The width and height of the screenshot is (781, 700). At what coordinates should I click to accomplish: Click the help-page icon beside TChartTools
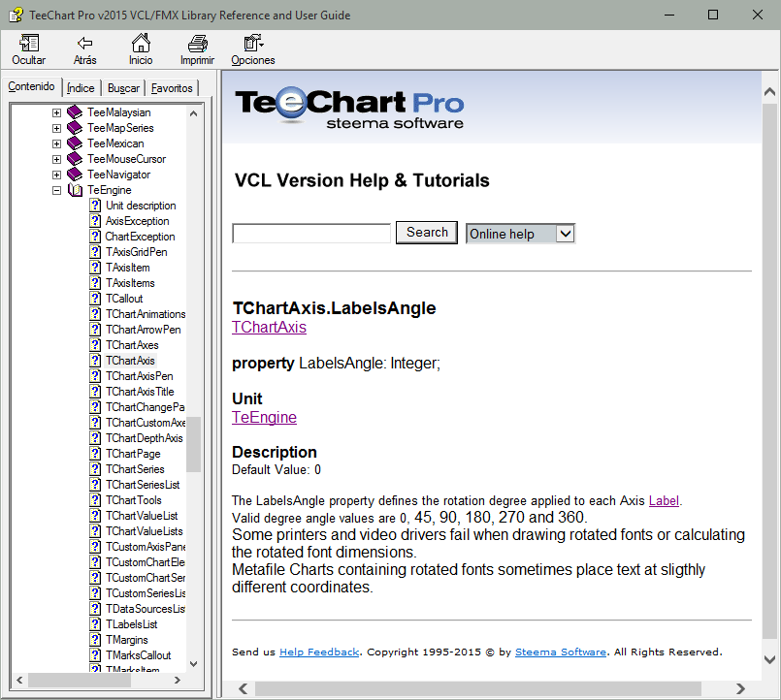pos(95,500)
